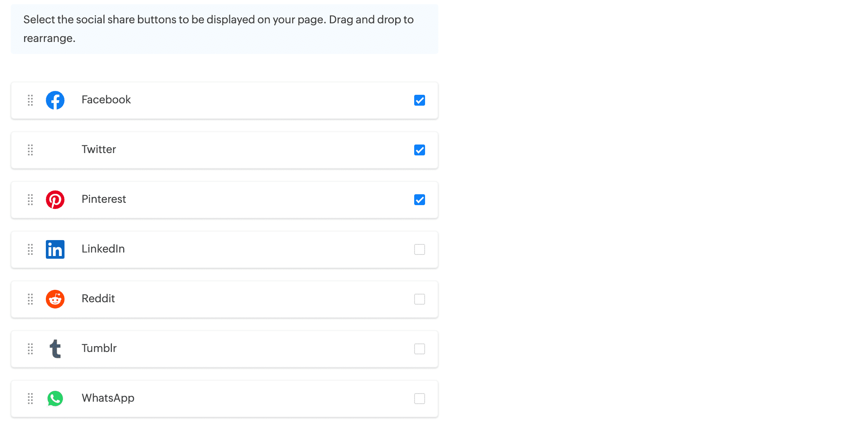Click the WhatsApp row drag handle
The height and width of the screenshot is (425, 868).
[30, 399]
